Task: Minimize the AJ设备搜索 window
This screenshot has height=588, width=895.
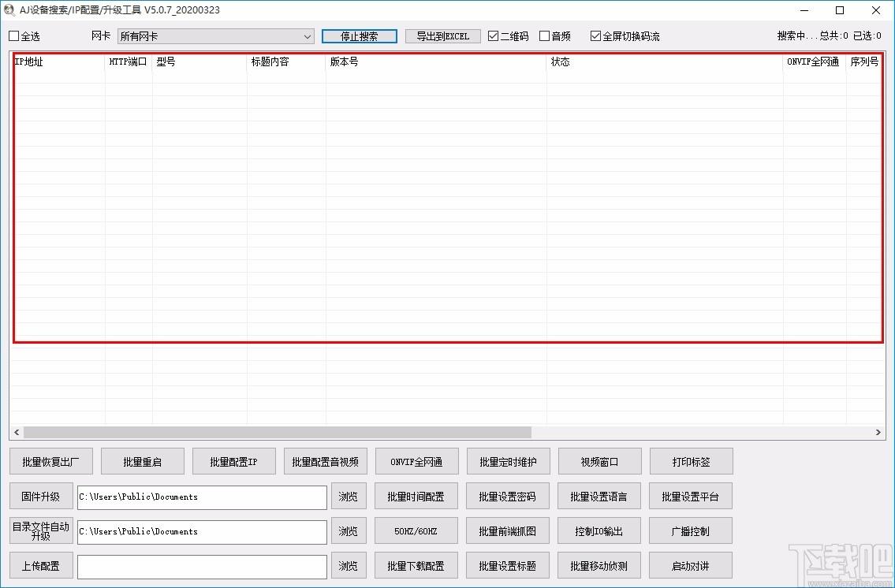Action: click(x=805, y=10)
